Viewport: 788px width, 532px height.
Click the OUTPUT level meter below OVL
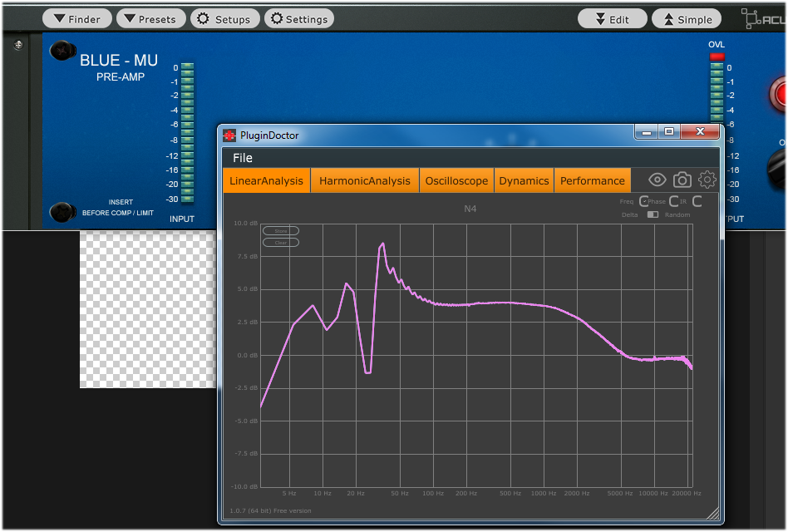[x=717, y=93]
